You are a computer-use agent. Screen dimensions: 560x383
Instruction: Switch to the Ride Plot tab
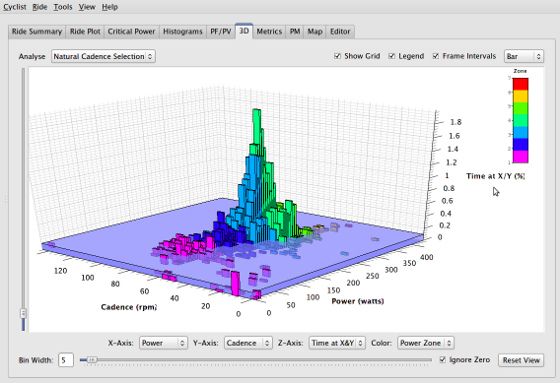point(85,31)
